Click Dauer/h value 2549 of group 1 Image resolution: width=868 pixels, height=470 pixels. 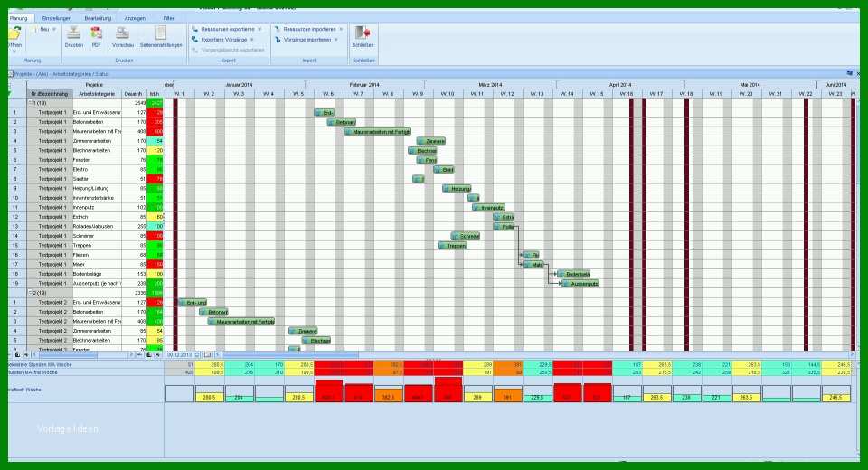pos(140,103)
